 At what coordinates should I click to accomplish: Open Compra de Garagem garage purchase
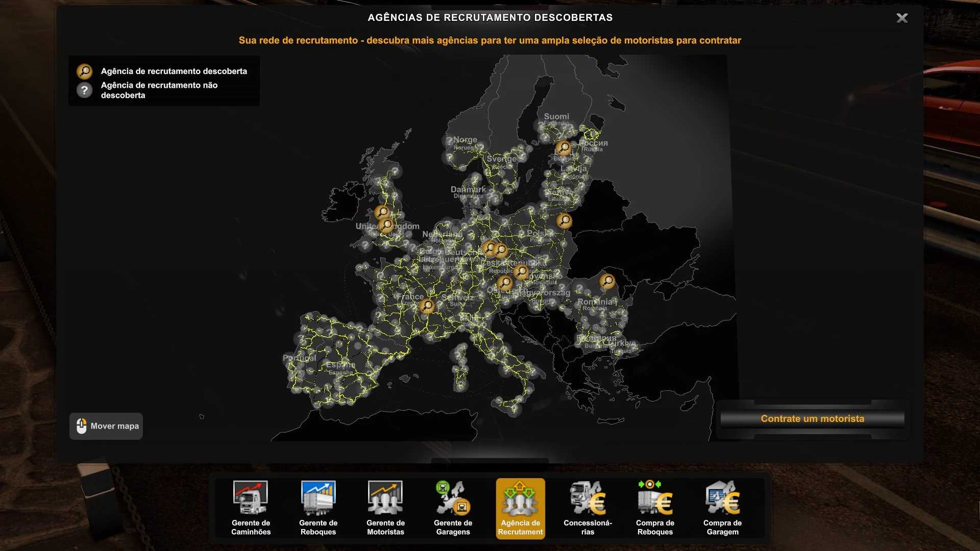[722, 508]
